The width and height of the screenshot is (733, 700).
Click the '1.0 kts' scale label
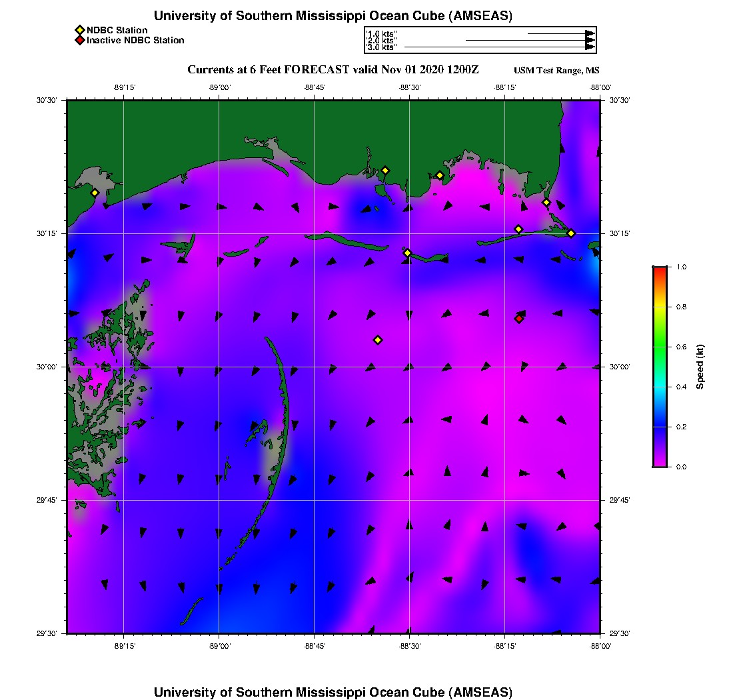point(382,34)
